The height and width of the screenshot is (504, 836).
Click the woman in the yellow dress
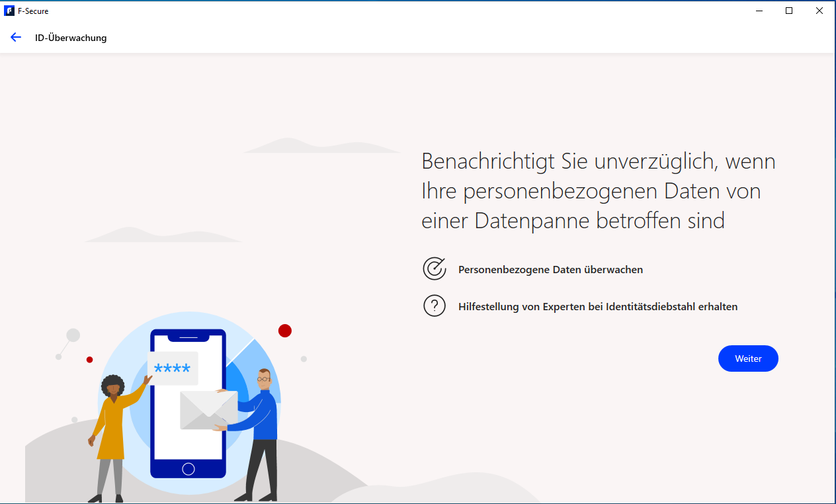tap(111, 430)
